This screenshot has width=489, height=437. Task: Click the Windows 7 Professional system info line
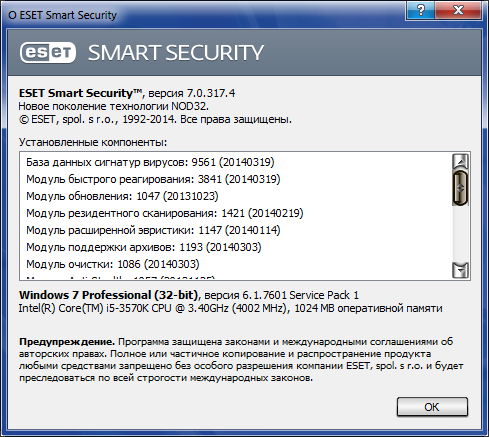pos(189,295)
